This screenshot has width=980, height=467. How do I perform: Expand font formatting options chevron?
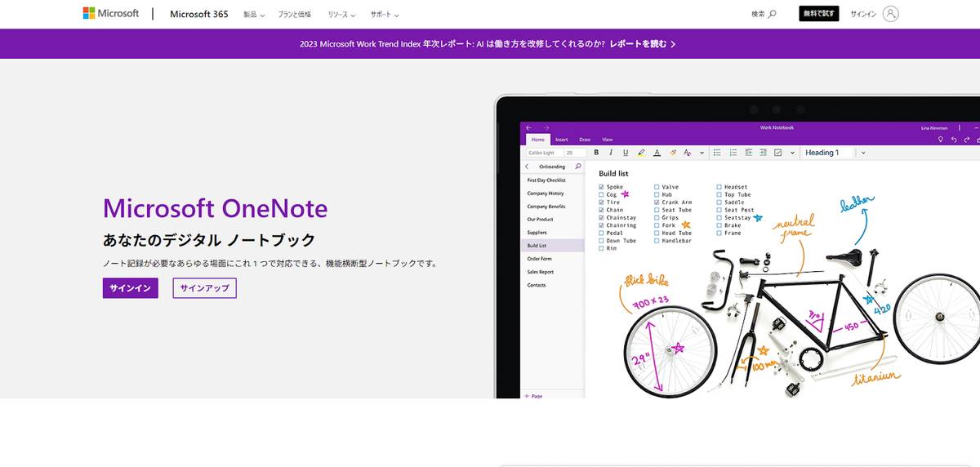(702, 153)
